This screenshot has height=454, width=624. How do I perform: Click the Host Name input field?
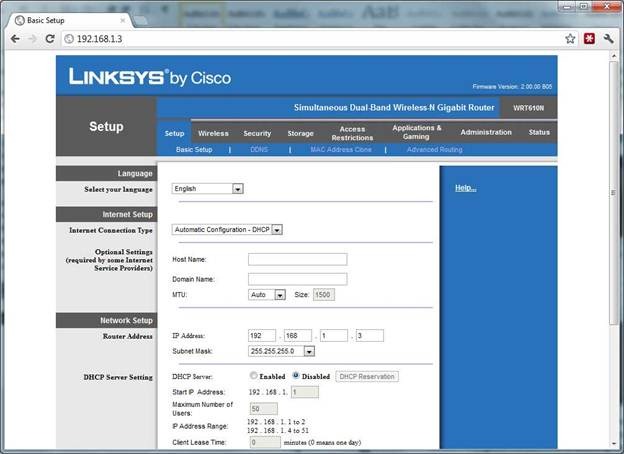[298, 259]
